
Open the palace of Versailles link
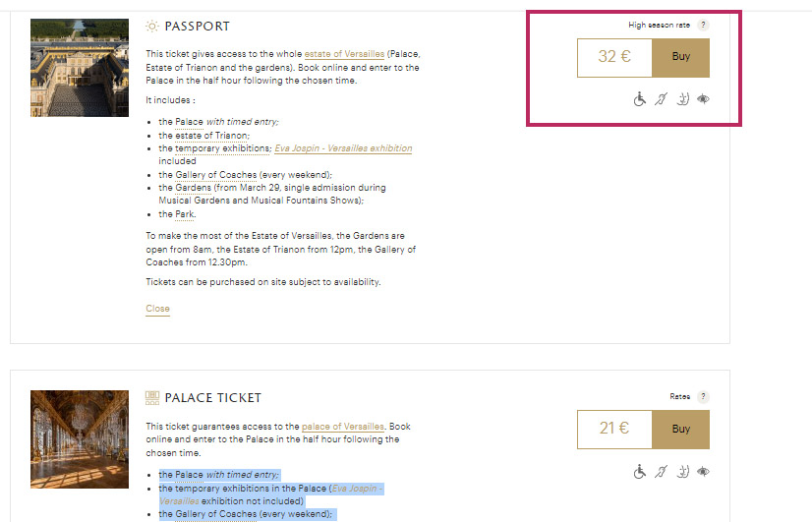[x=342, y=427]
